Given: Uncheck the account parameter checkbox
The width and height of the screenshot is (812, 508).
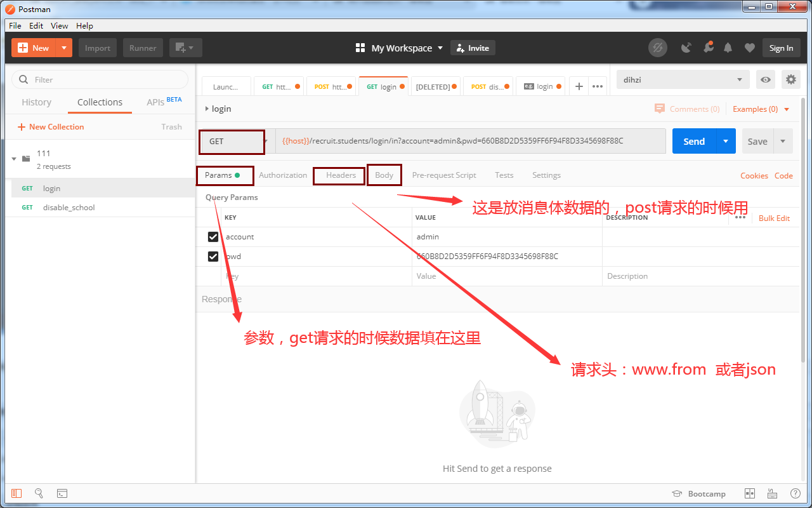Looking at the screenshot, I should (x=213, y=237).
